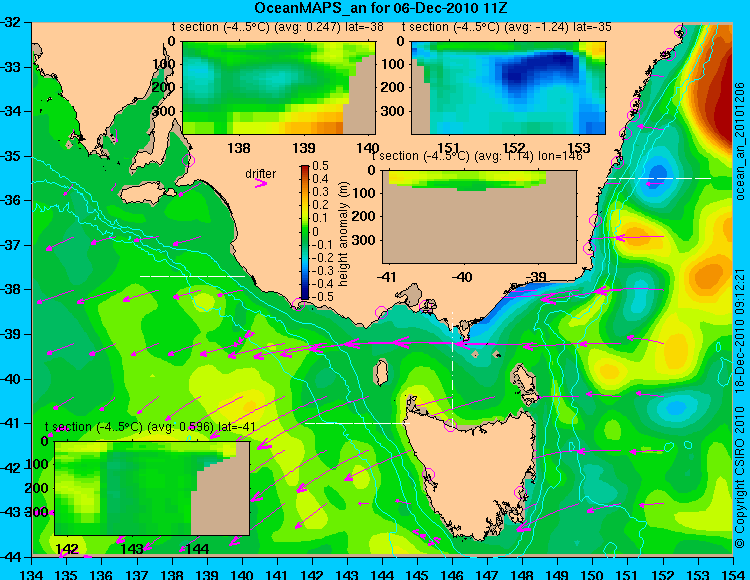Click the 143 label under the lat=-41 inset
The height and width of the screenshot is (580, 750).
[x=132, y=548]
